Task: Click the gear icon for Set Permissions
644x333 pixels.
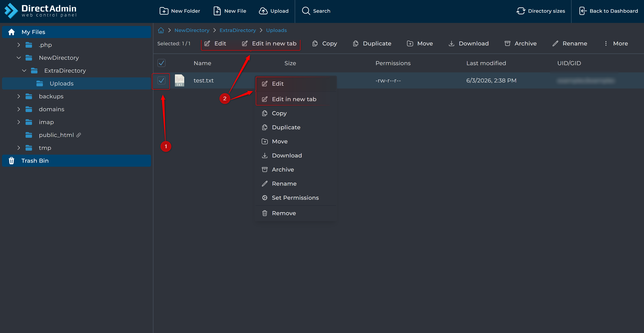Action: point(265,198)
